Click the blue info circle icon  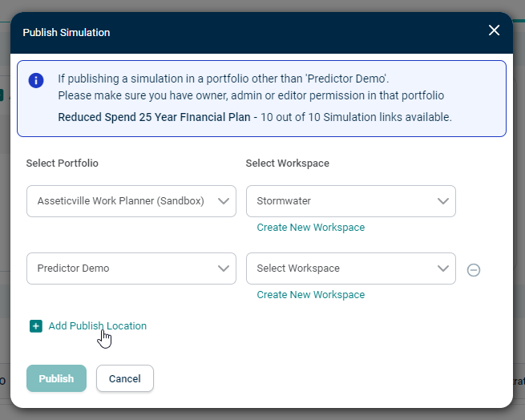[x=36, y=80]
